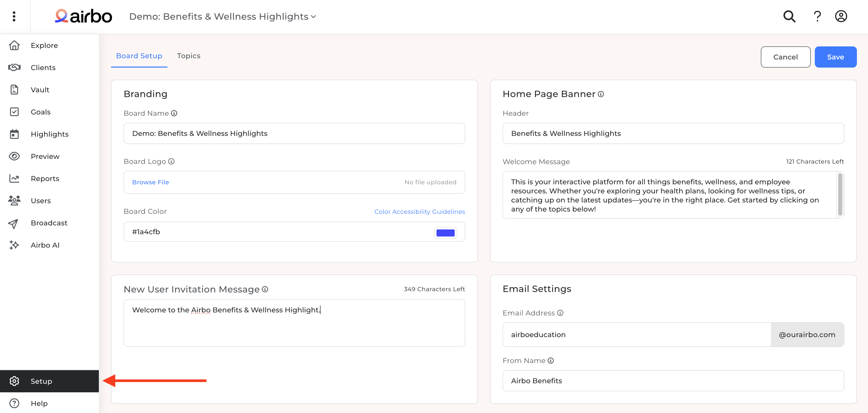
Task: Open Reports in the sidebar
Action: pos(49,179)
